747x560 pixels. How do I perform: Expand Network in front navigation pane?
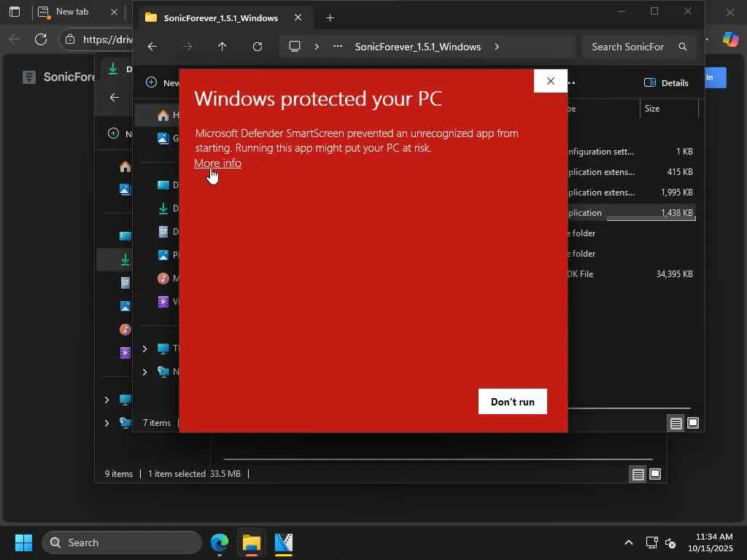coord(145,372)
